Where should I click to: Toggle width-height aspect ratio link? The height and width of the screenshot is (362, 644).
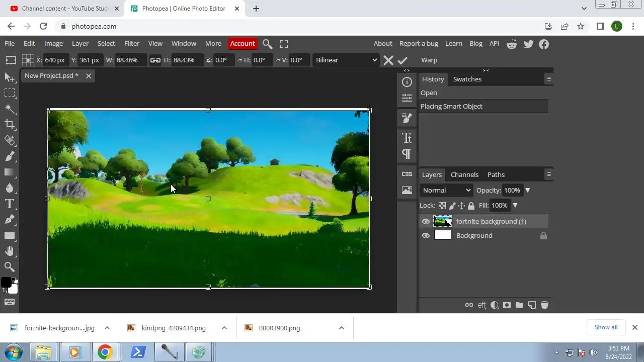(x=155, y=60)
